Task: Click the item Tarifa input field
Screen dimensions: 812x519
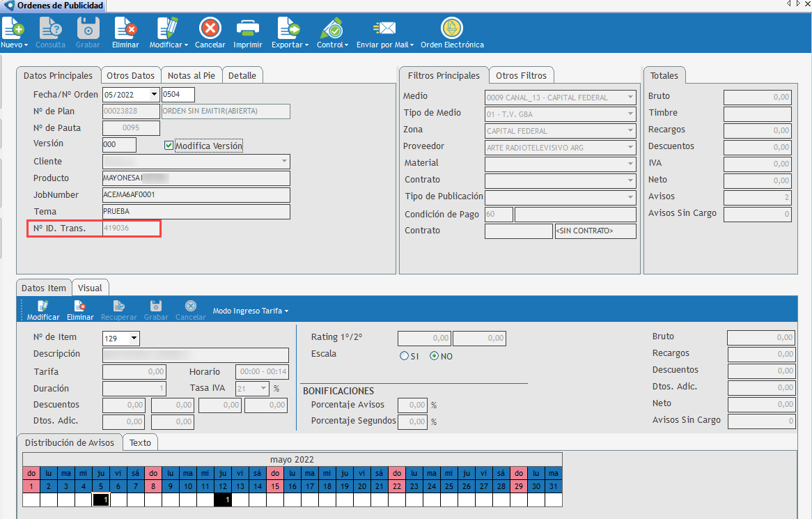Action: point(134,372)
